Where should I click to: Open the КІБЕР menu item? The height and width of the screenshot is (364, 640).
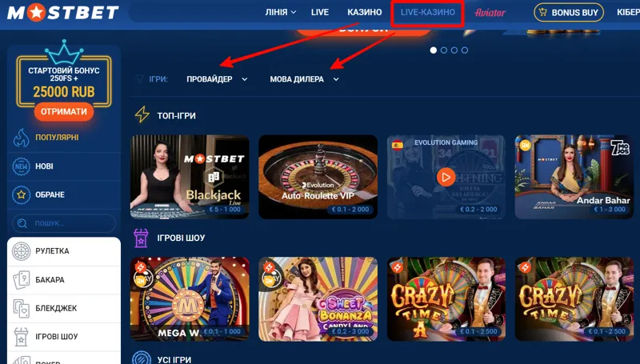pyautogui.click(x=628, y=12)
